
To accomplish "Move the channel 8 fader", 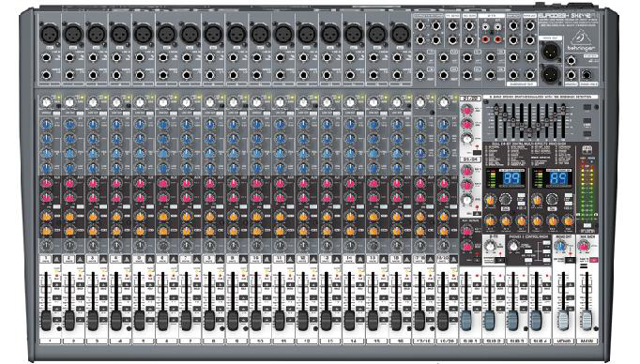I will click(210, 320).
